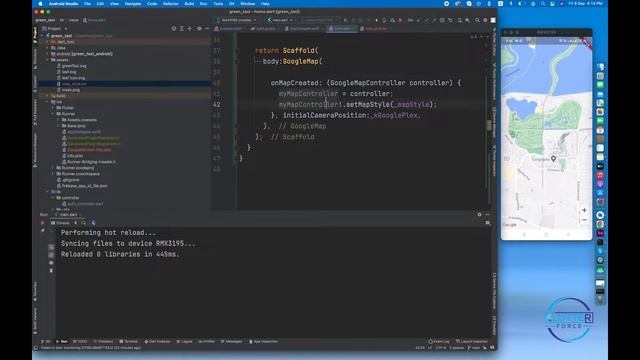The height and width of the screenshot is (360, 640).
Task: Click the Search Everywhere magnifier icon
Action: point(477,20)
